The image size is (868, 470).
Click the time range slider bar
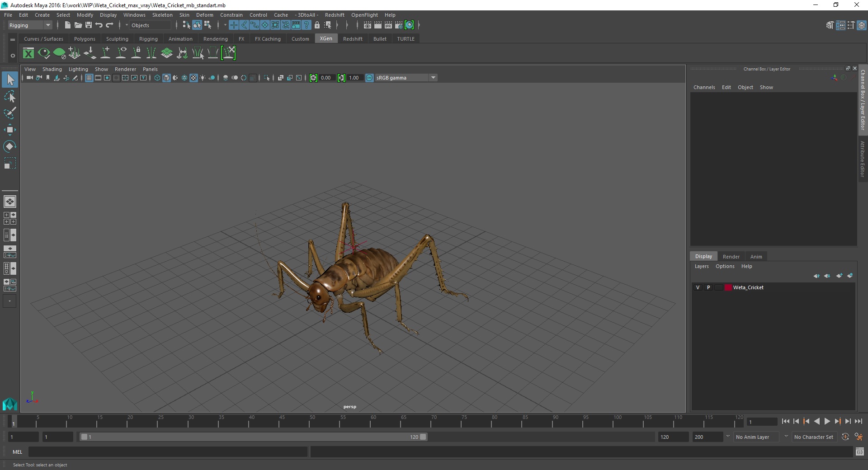(x=253, y=437)
